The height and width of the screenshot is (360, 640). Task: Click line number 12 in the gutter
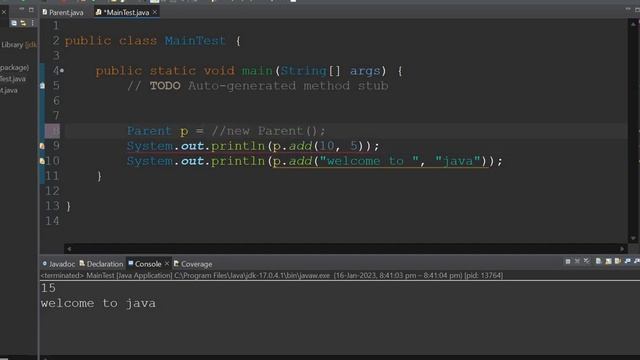click(x=52, y=191)
